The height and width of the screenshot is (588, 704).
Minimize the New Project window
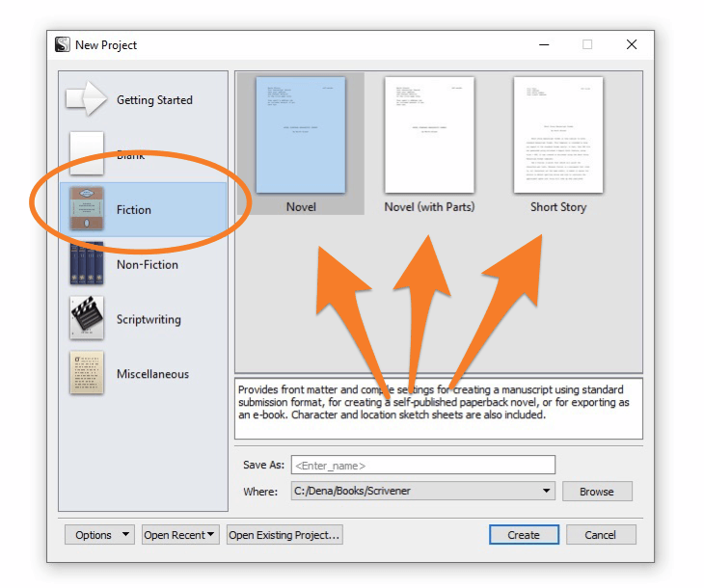point(544,44)
